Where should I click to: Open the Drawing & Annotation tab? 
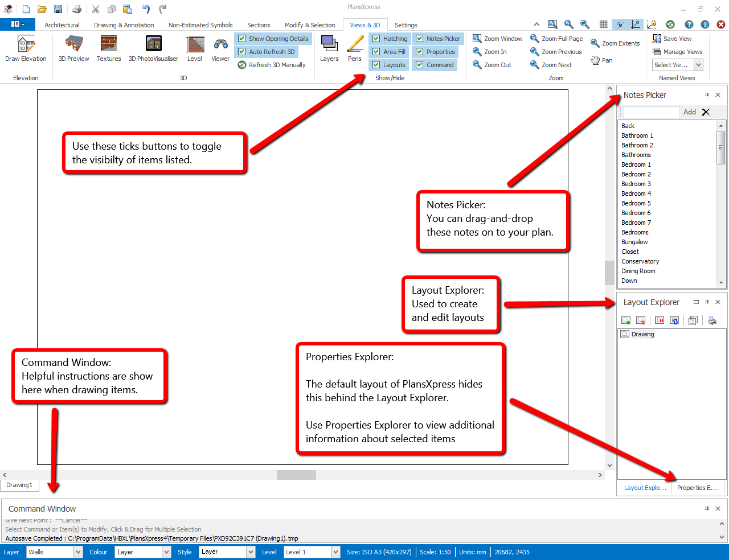(124, 25)
